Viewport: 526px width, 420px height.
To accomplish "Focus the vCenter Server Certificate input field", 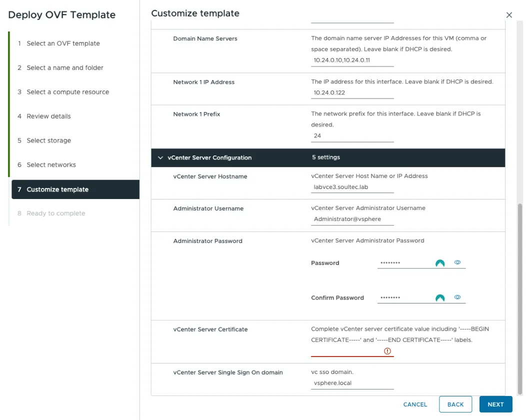I will [347, 351].
